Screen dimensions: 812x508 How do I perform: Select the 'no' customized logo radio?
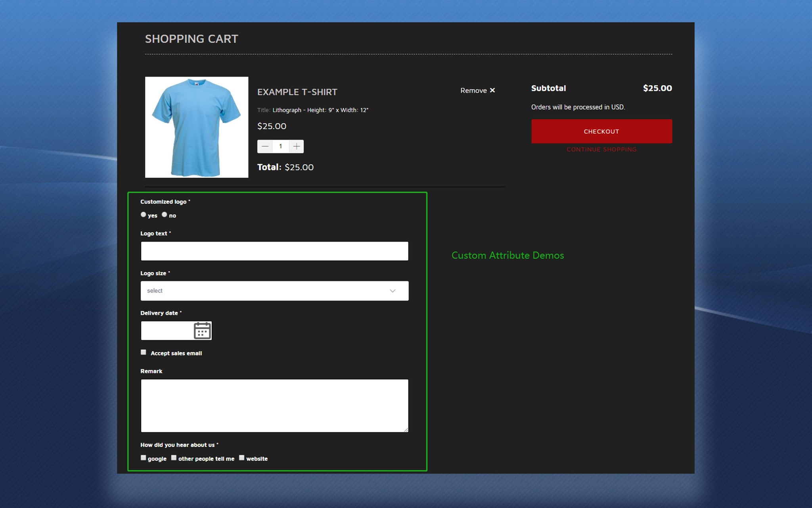point(164,215)
